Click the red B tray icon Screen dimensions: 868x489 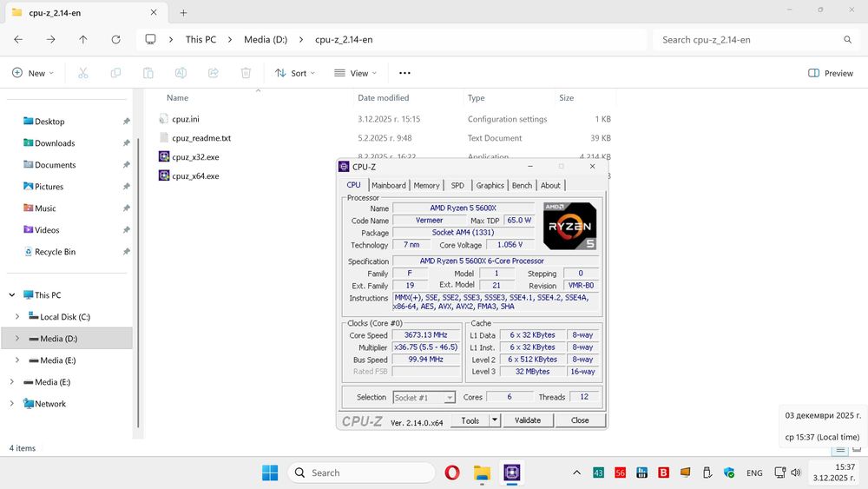[x=663, y=473]
